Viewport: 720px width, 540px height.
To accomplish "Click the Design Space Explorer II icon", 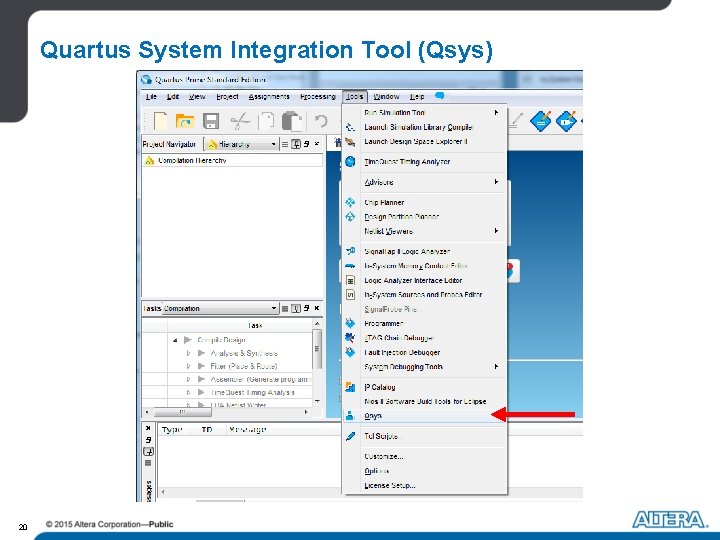I will [x=350, y=141].
